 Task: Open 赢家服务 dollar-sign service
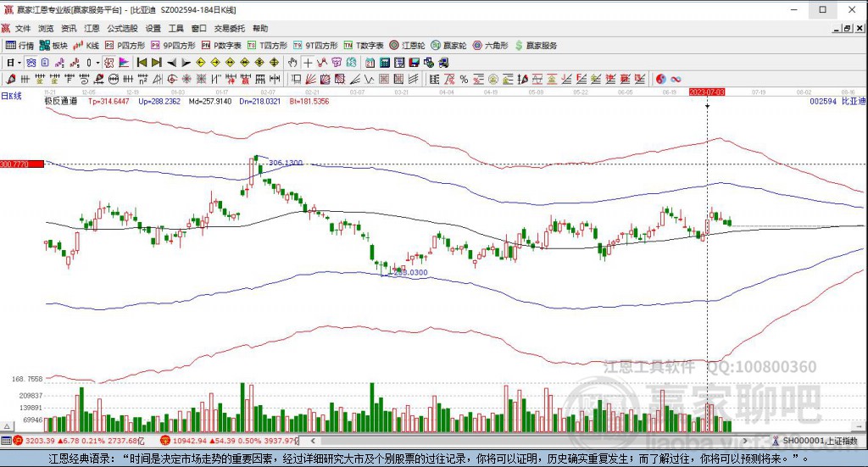tap(536, 46)
